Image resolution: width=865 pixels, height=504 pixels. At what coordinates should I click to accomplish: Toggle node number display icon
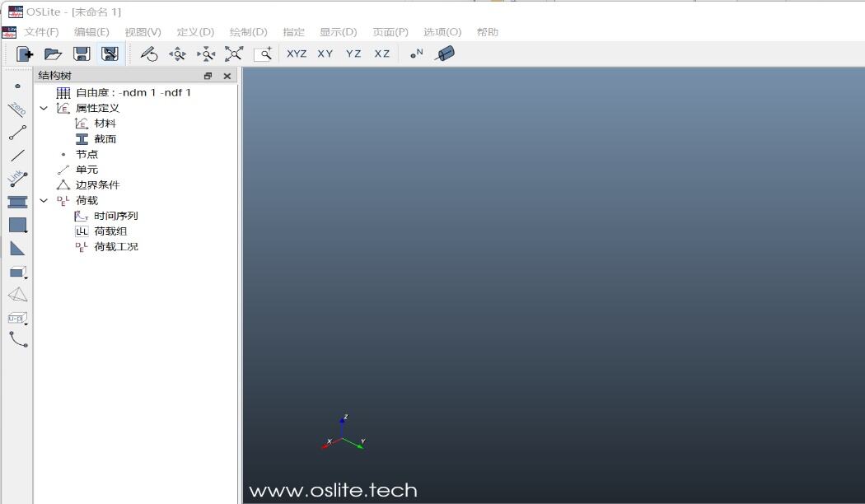point(417,54)
